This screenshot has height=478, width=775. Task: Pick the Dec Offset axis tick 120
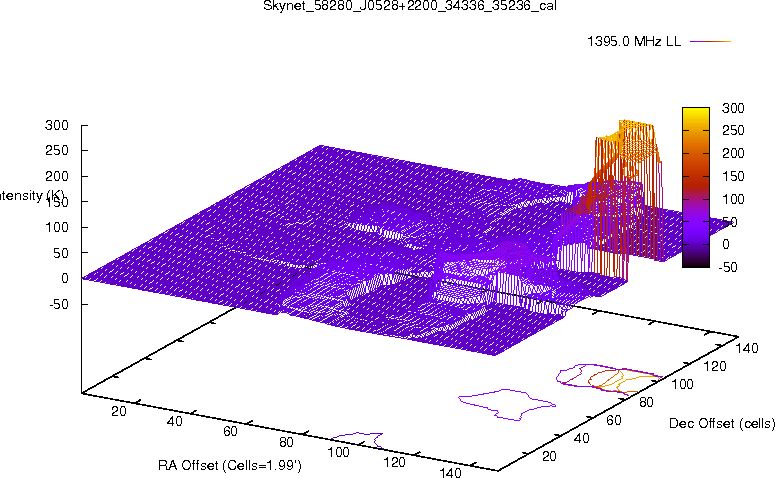714,366
